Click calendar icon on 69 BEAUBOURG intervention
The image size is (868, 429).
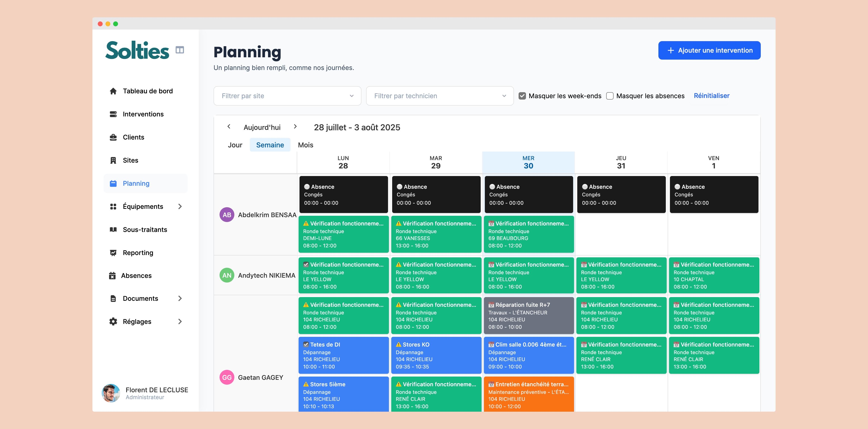point(491,223)
